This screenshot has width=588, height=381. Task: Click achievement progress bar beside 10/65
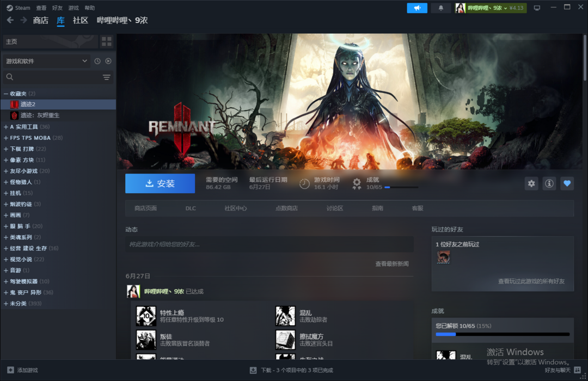pyautogui.click(x=401, y=187)
